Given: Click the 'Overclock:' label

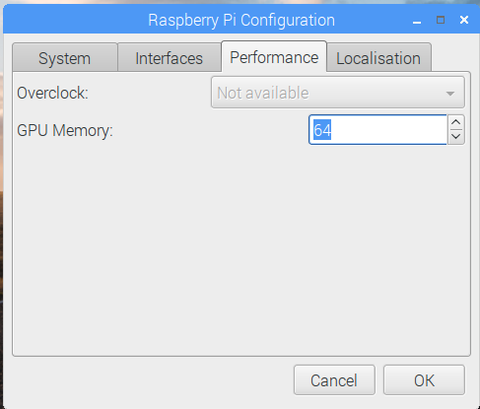Looking at the screenshot, I should [53, 93].
